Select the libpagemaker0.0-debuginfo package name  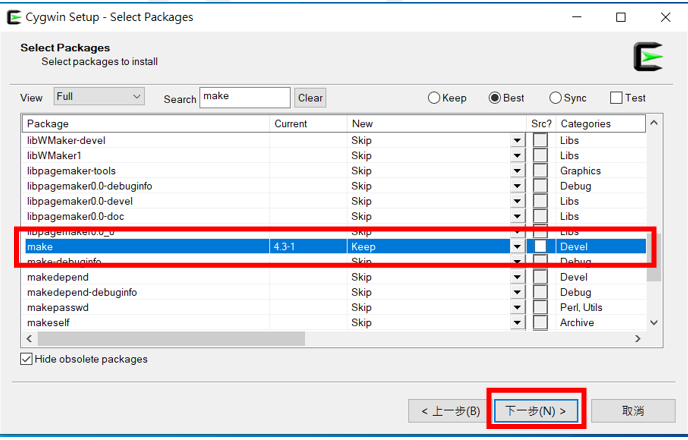coord(90,186)
